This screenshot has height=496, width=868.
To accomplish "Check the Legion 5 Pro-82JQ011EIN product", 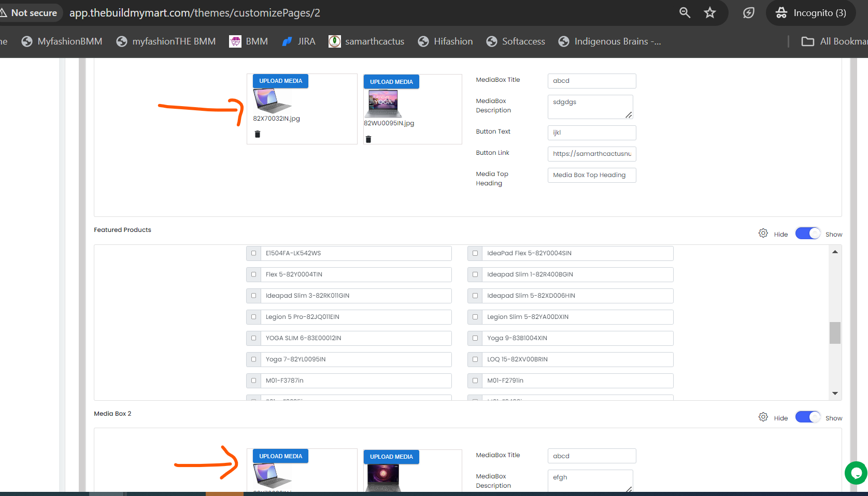I will point(253,317).
